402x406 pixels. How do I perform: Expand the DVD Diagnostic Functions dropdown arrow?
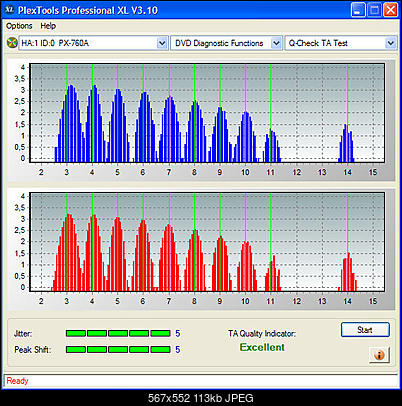[x=276, y=43]
